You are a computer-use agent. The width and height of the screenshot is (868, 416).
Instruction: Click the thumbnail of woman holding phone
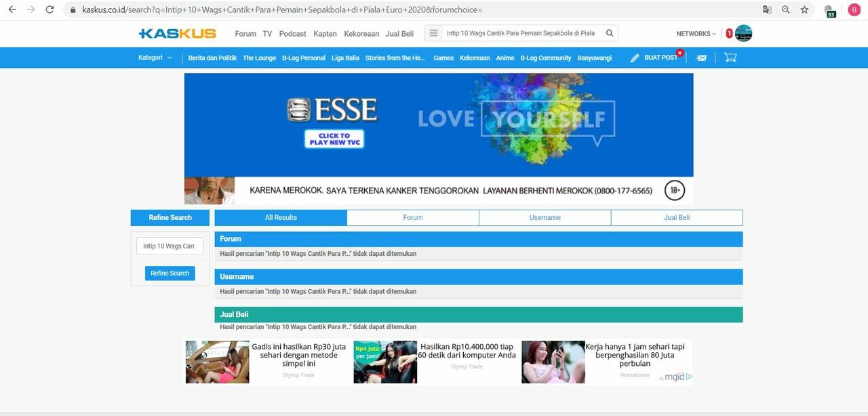click(553, 362)
